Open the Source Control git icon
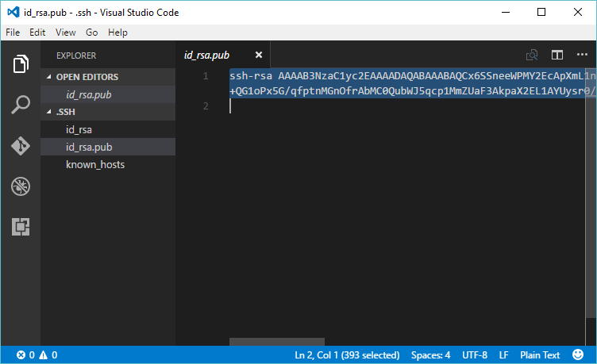 coord(21,146)
